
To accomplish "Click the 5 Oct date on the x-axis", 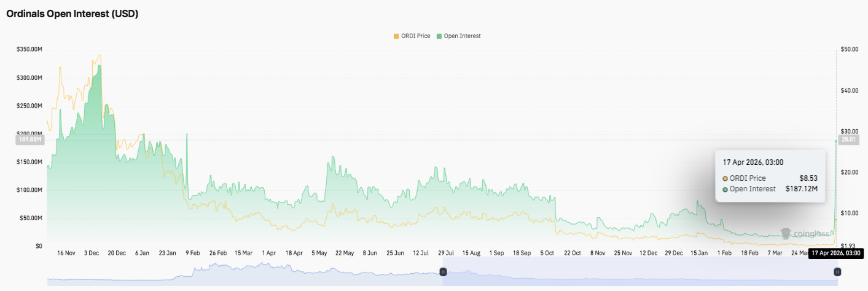I will (x=547, y=253).
